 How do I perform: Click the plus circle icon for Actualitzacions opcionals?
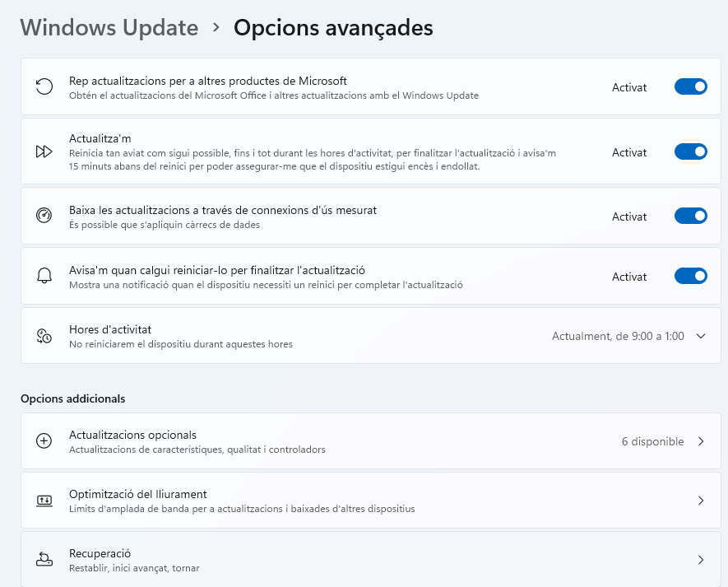(44, 441)
